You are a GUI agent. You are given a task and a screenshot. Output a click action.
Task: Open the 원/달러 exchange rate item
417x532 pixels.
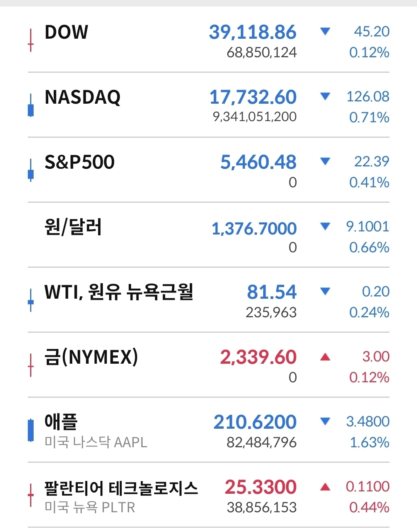point(209,235)
